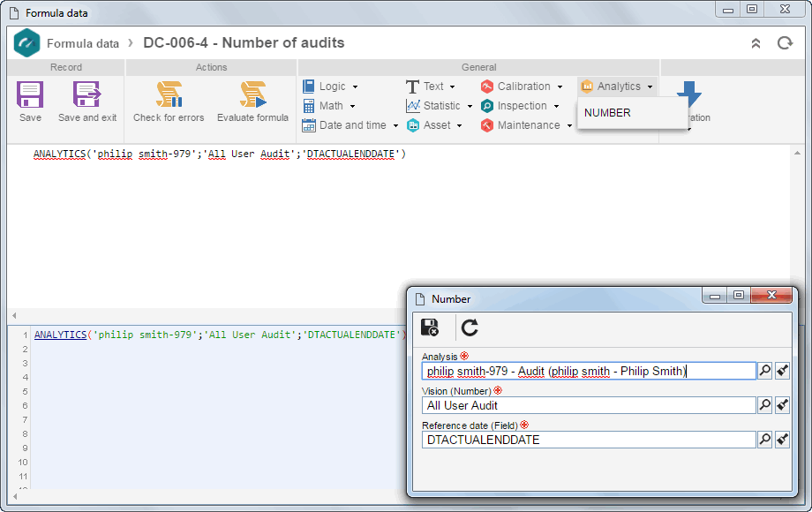Click the Statistic label in General group

point(441,106)
